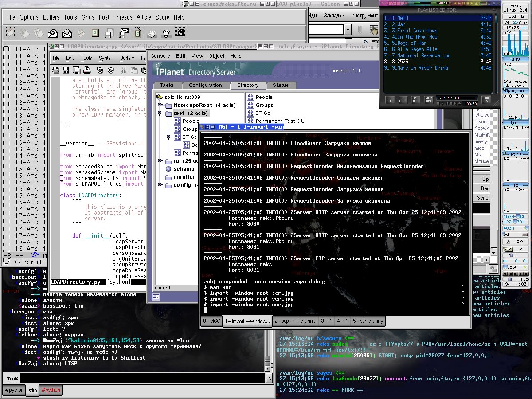Open the Console menu in iPlanet
This screenshot has height=399, width=532.
160,56
